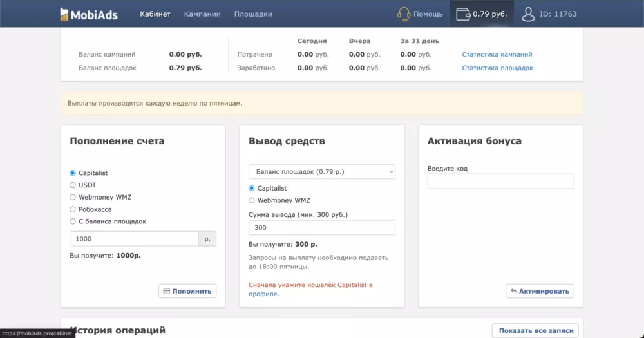
Task: Click the Вывод средств heading
Action: pos(287,141)
